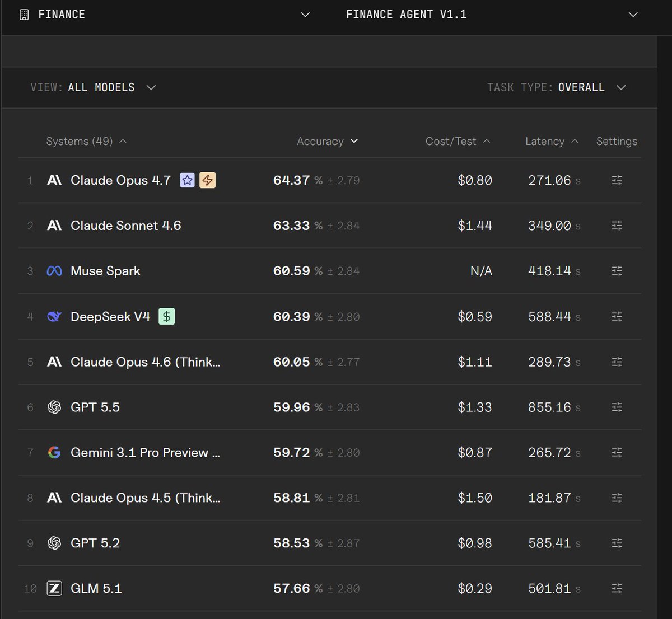Click the star badge on Claude Opus 4.7
This screenshot has width=672, height=619.
click(188, 180)
